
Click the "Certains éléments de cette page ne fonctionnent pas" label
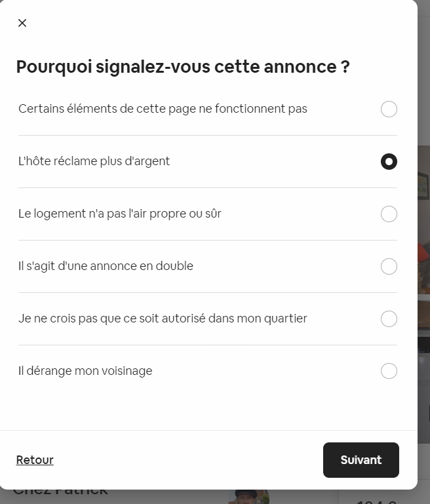click(163, 109)
